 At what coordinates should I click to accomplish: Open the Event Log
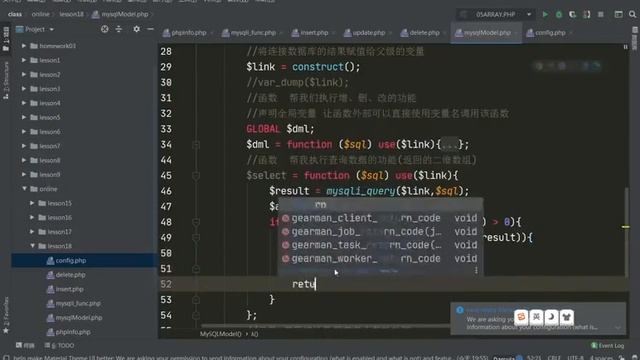pyautogui.click(x=608, y=345)
